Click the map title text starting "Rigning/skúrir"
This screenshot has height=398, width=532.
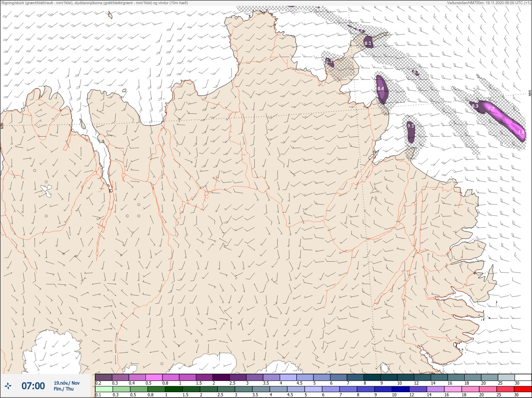coord(95,2)
